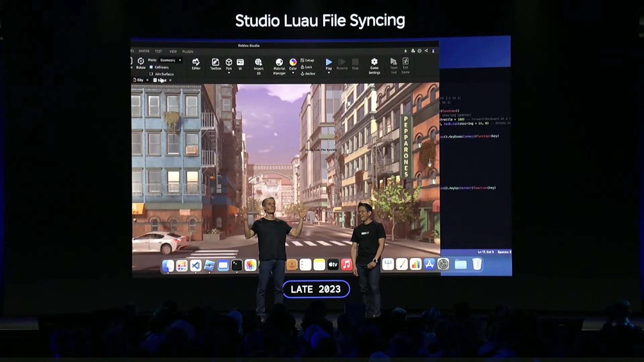Close the Script document tab

coord(170,80)
